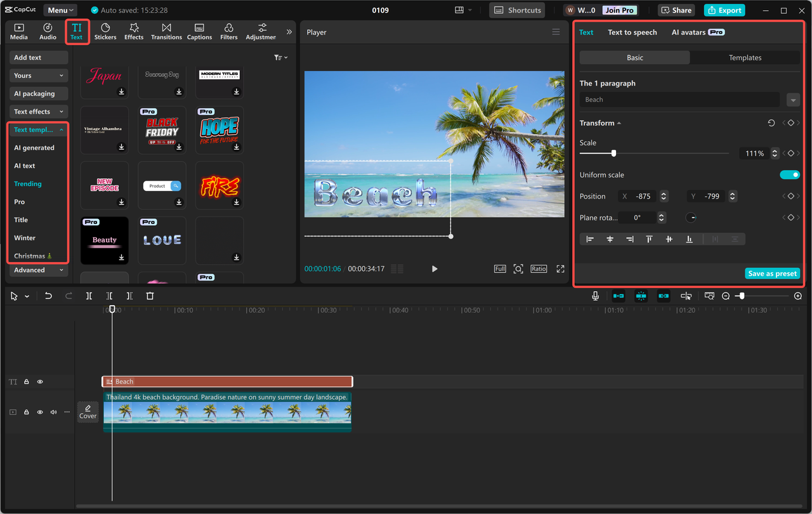Image resolution: width=812 pixels, height=514 pixels.
Task: Delete selection using the trash icon
Action: [x=150, y=296]
